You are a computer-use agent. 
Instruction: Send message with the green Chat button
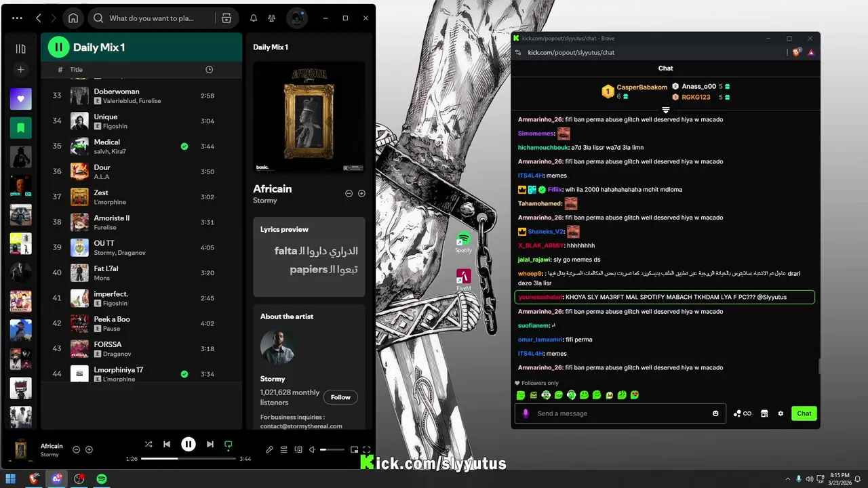(804, 413)
